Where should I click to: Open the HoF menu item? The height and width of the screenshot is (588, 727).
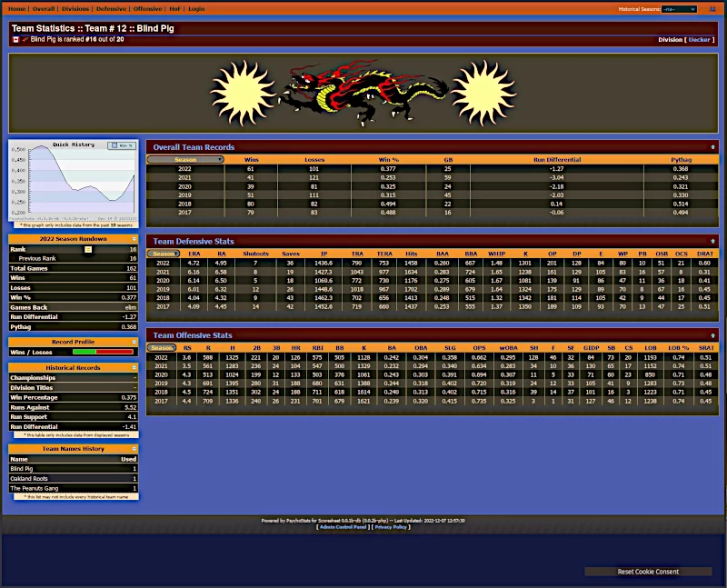174,9
